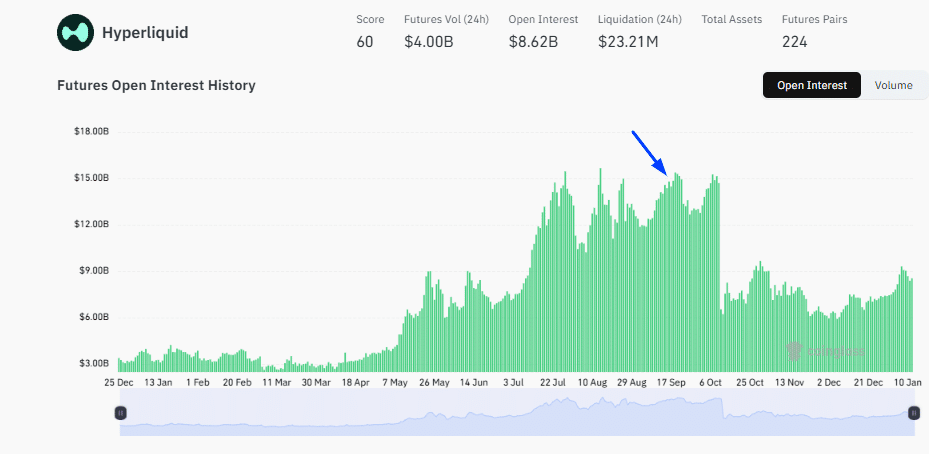Click the range overview mini chart
929x454 pixels.
[x=517, y=413]
